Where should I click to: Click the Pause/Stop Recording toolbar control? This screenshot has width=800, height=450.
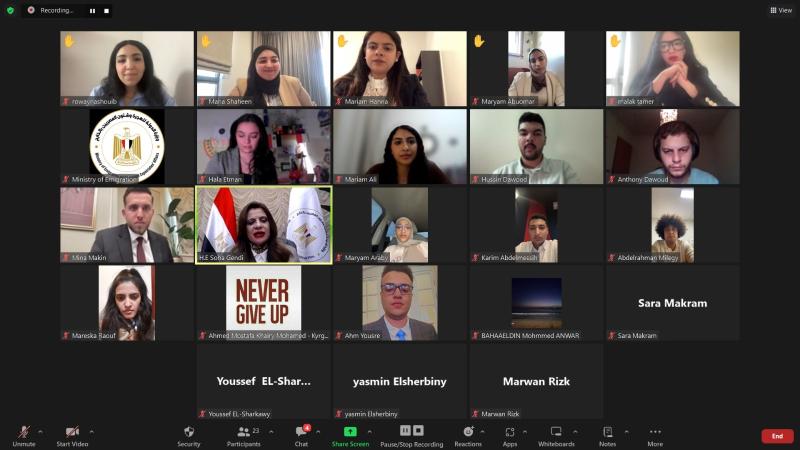412,436
